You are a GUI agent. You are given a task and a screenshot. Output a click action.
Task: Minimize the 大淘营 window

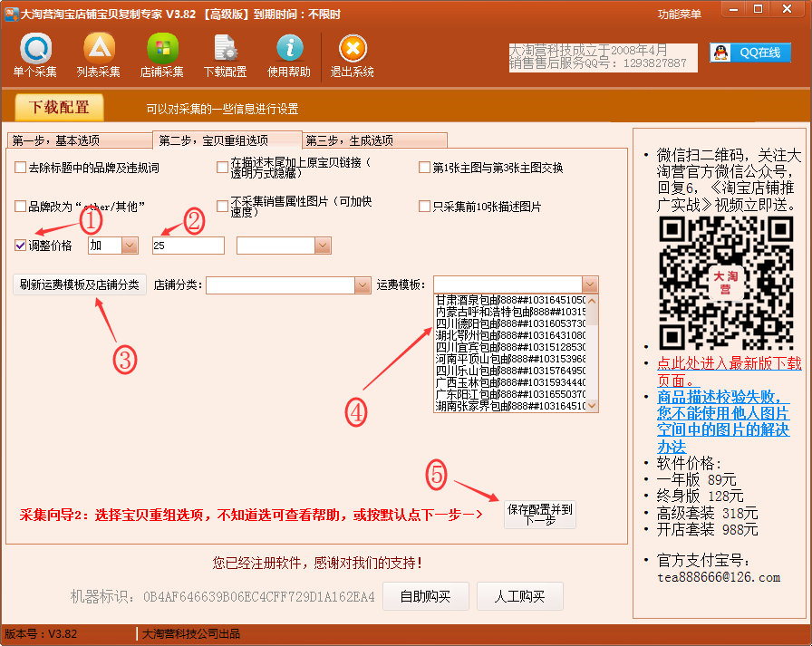(x=734, y=9)
